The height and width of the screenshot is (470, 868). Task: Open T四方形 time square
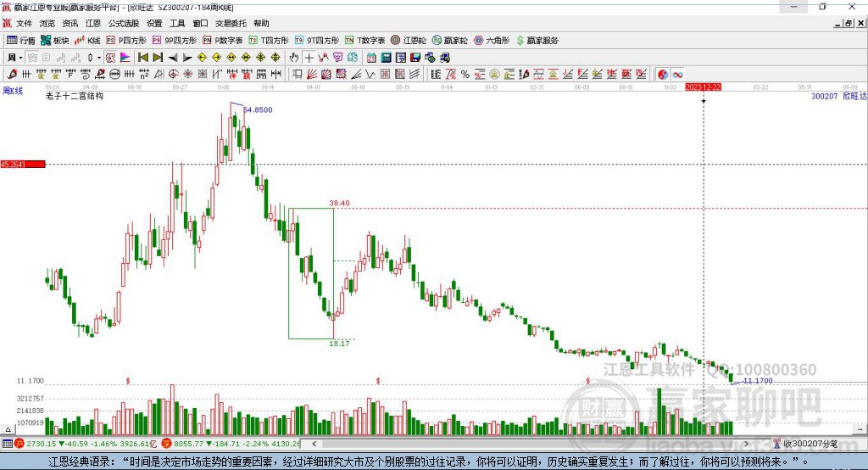pyautogui.click(x=269, y=41)
